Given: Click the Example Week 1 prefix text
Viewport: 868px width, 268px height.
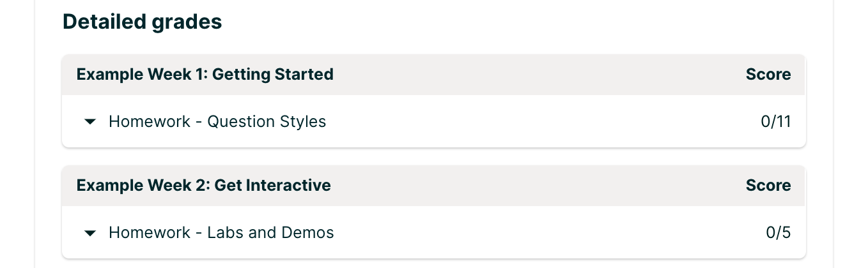Looking at the screenshot, I should tap(139, 75).
